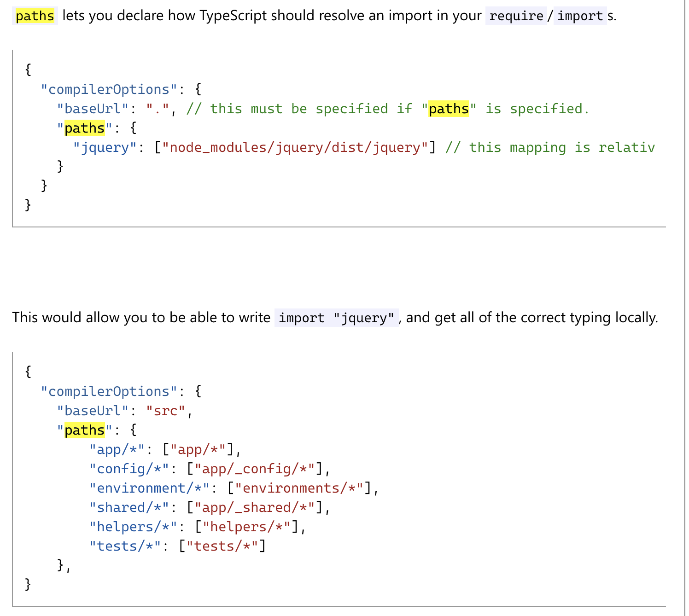This screenshot has width=689, height=616.
Task: Click the 'import' inline code in the intro
Action: pos(580,16)
